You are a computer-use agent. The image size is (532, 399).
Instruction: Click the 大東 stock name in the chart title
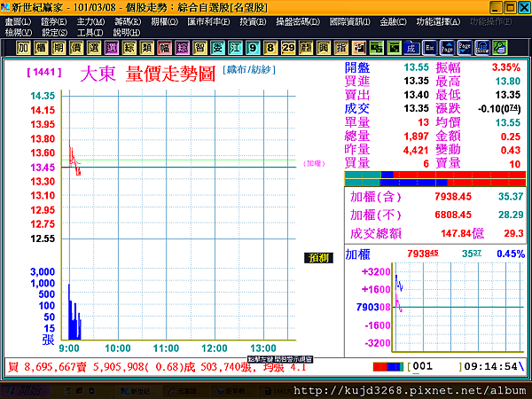click(x=98, y=74)
